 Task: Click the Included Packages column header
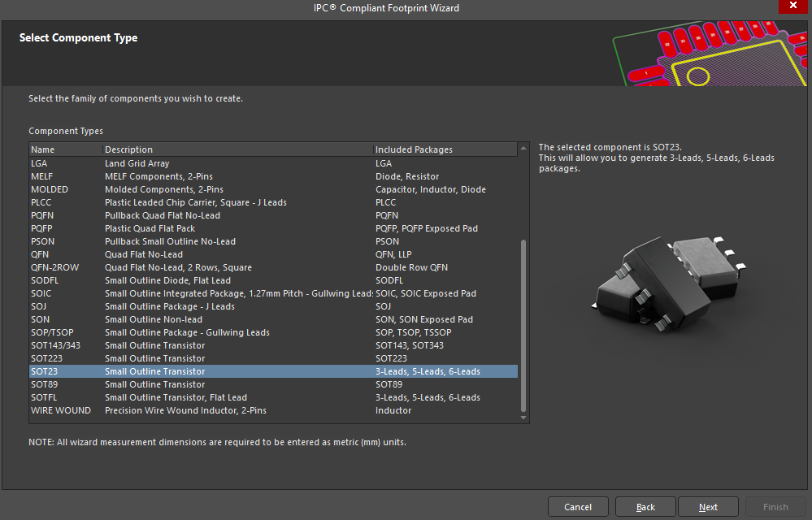tap(444, 149)
